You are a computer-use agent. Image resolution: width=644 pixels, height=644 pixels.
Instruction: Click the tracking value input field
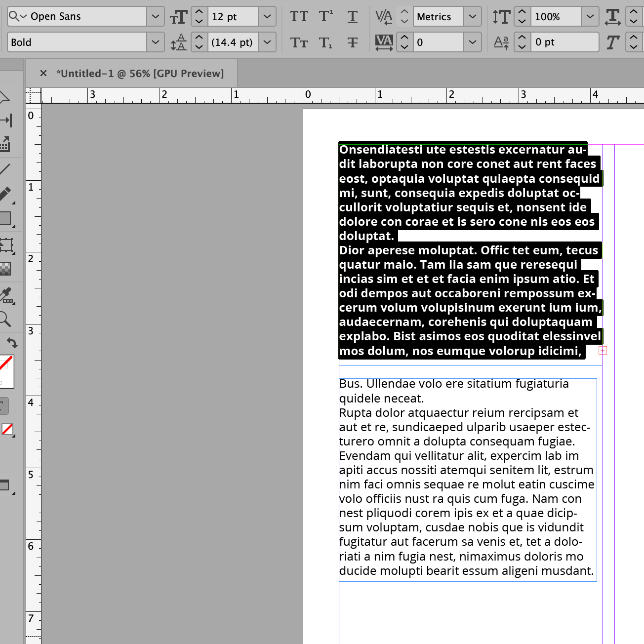[x=438, y=42]
